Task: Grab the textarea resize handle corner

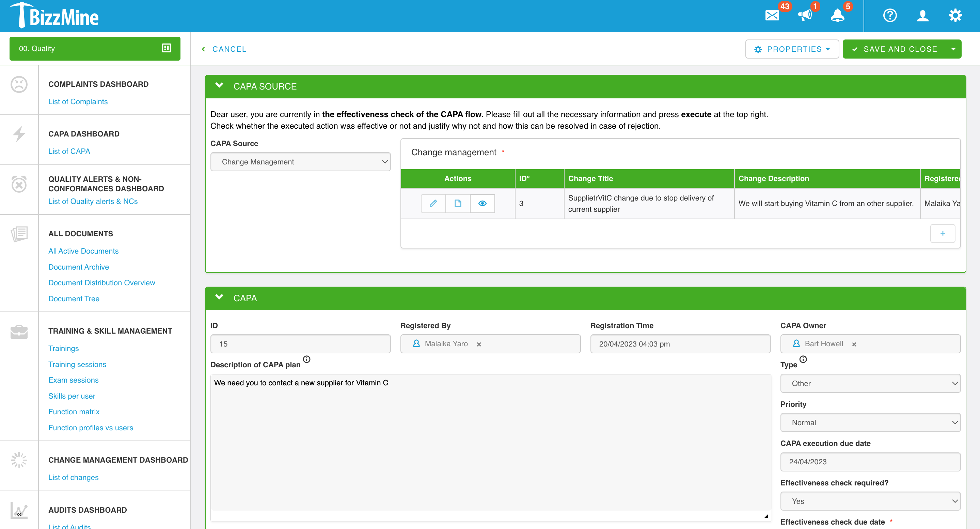Action: 766,516
